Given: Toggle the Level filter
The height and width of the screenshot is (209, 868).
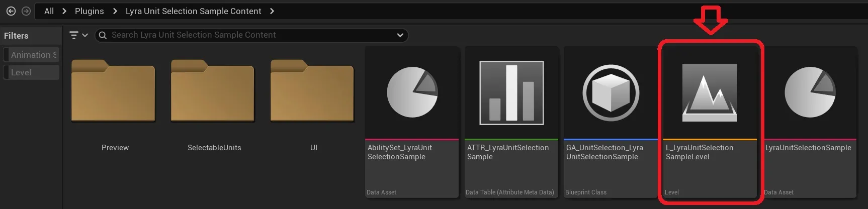Looking at the screenshot, I should pyautogui.click(x=31, y=72).
